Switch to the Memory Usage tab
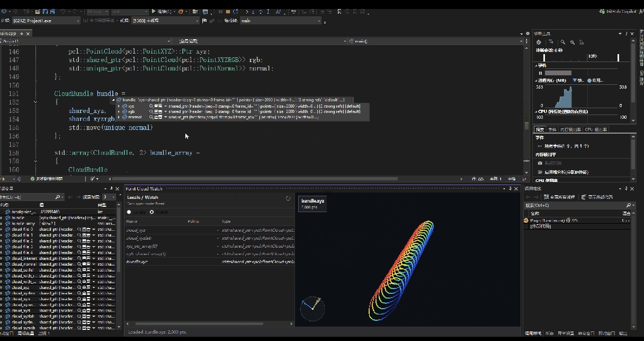644x341 pixels. coord(570,129)
